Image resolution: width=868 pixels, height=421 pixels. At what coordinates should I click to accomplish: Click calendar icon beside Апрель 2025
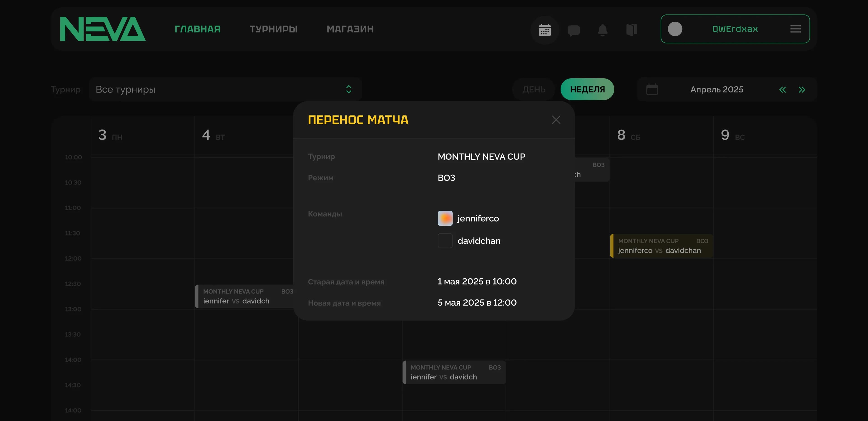click(x=652, y=89)
